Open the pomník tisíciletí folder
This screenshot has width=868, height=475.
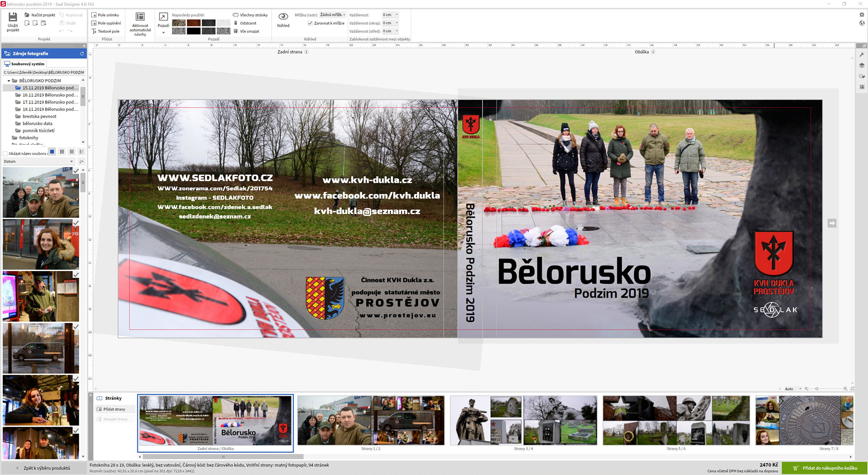click(35, 131)
